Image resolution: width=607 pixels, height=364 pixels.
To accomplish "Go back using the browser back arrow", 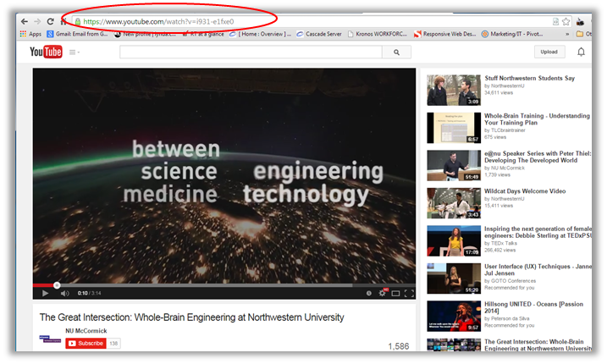I will coord(24,22).
